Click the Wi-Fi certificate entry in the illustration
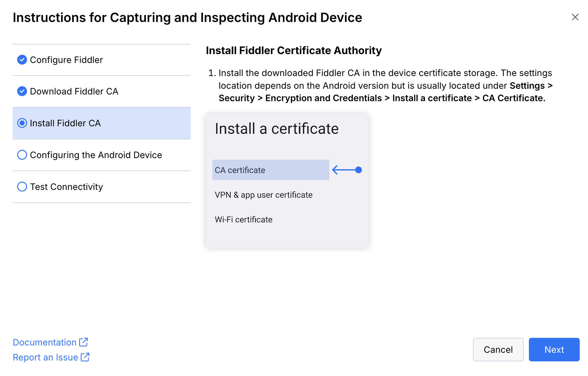 click(x=243, y=219)
